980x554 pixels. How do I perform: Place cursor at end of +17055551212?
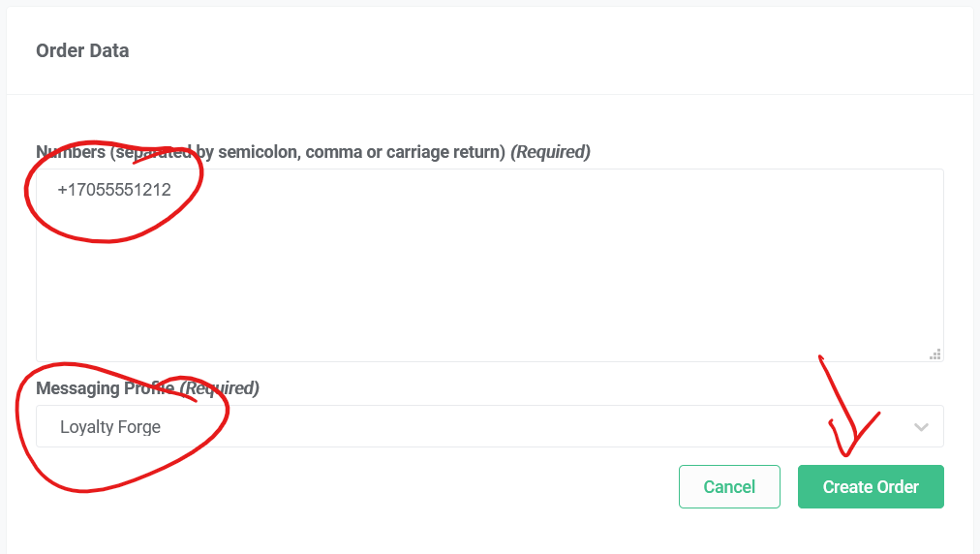(x=172, y=190)
